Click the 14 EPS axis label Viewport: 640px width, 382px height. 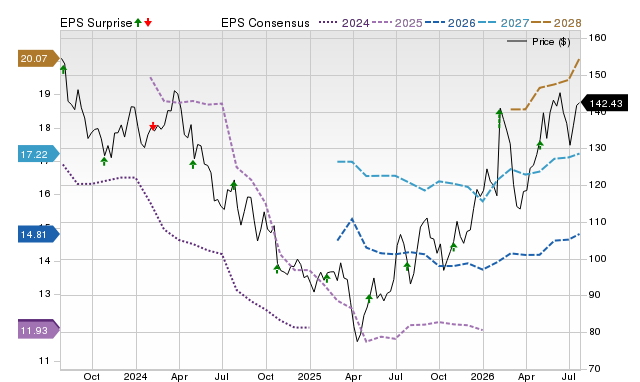tap(44, 260)
